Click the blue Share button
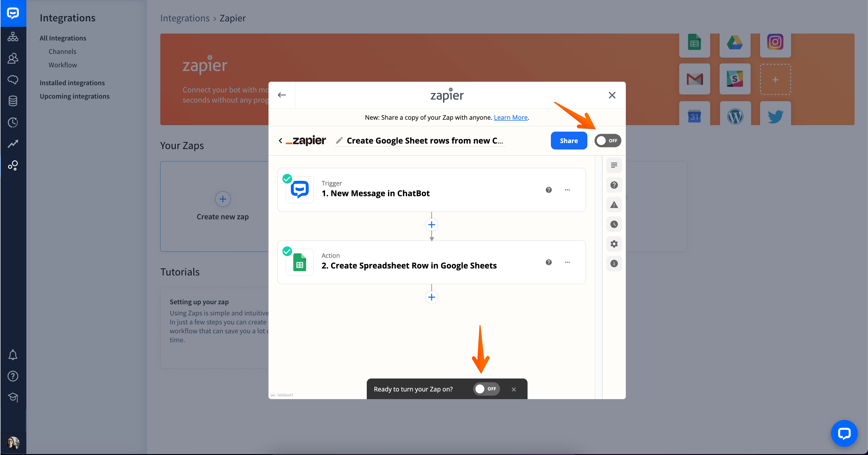Viewport: 868px width, 455px height. [x=569, y=141]
